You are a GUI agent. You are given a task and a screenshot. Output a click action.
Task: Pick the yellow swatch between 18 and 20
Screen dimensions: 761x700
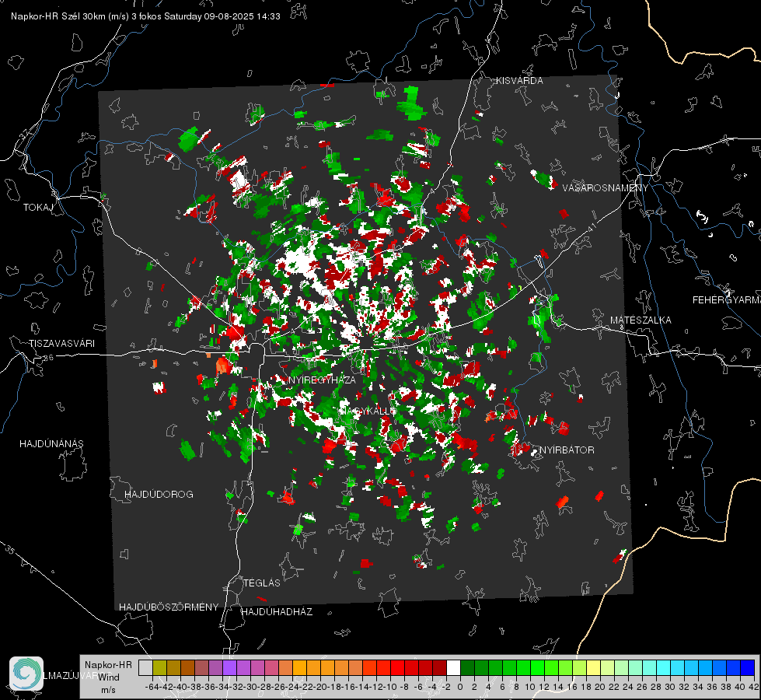(x=594, y=668)
